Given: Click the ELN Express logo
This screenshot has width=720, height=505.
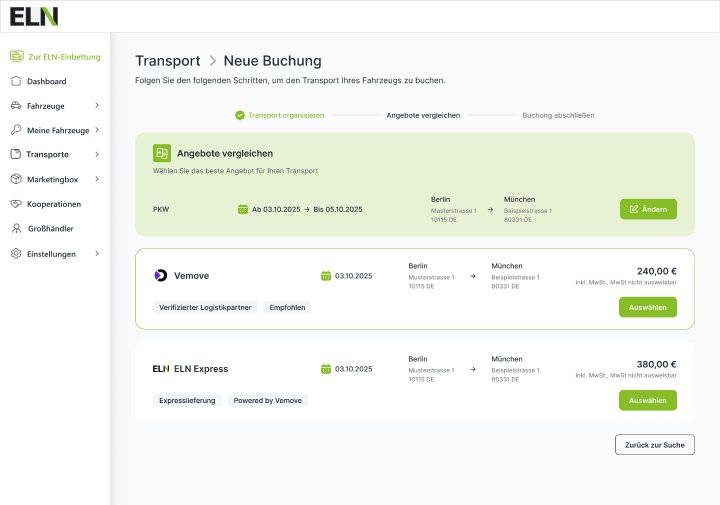Looking at the screenshot, I should click(161, 369).
